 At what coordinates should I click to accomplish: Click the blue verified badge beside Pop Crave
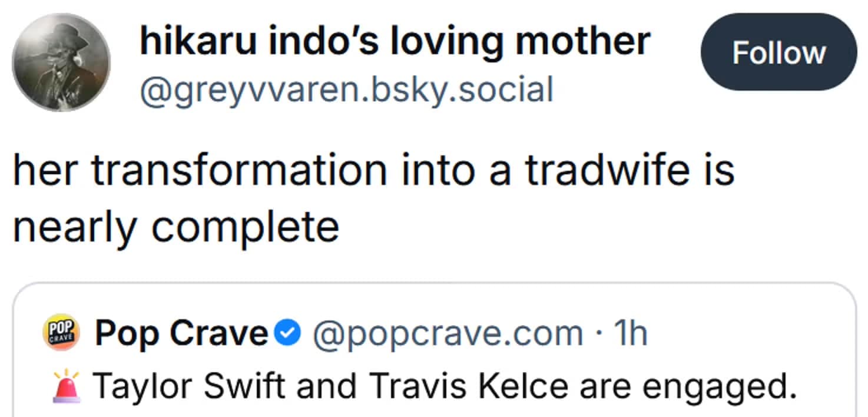click(289, 334)
